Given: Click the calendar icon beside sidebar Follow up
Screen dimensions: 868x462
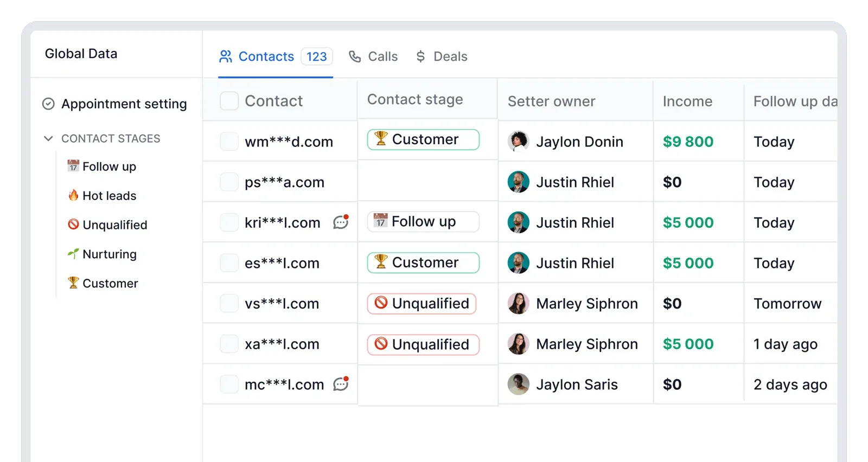Looking at the screenshot, I should 73,166.
